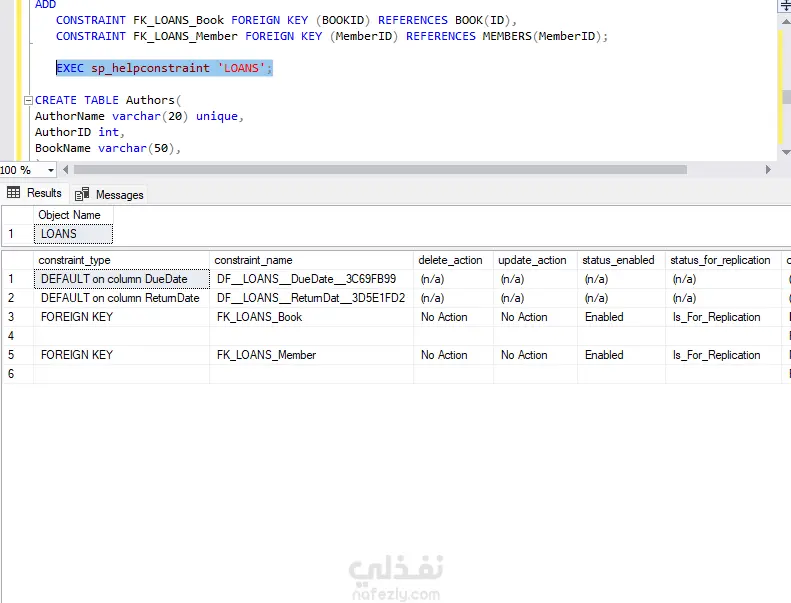Select the FK_LOANS_Member constraint name cell
791x603 pixels.
311,355
